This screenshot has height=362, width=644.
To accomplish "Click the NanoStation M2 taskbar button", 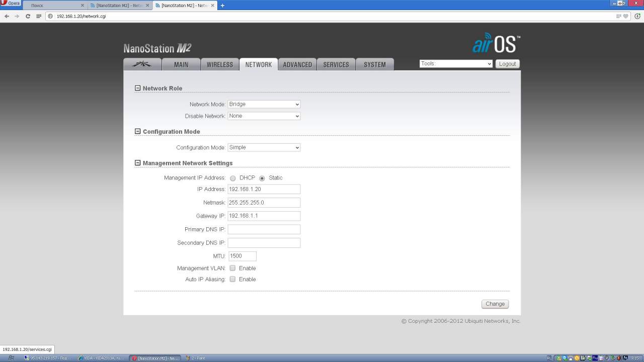I will [x=155, y=358].
